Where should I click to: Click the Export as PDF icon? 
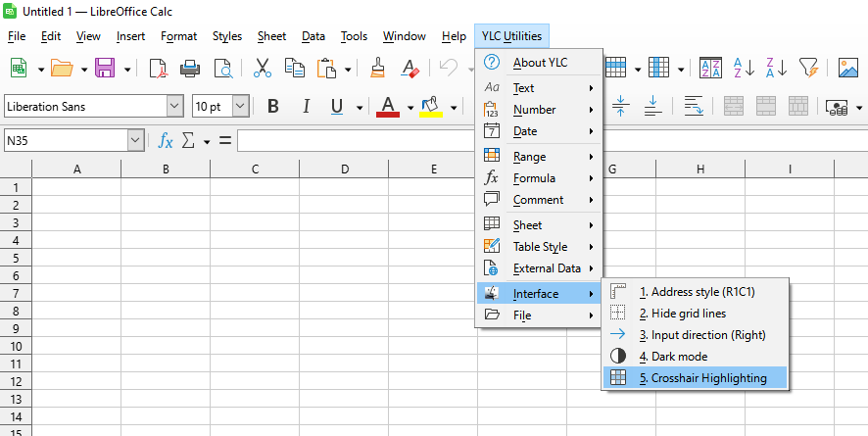tap(158, 68)
